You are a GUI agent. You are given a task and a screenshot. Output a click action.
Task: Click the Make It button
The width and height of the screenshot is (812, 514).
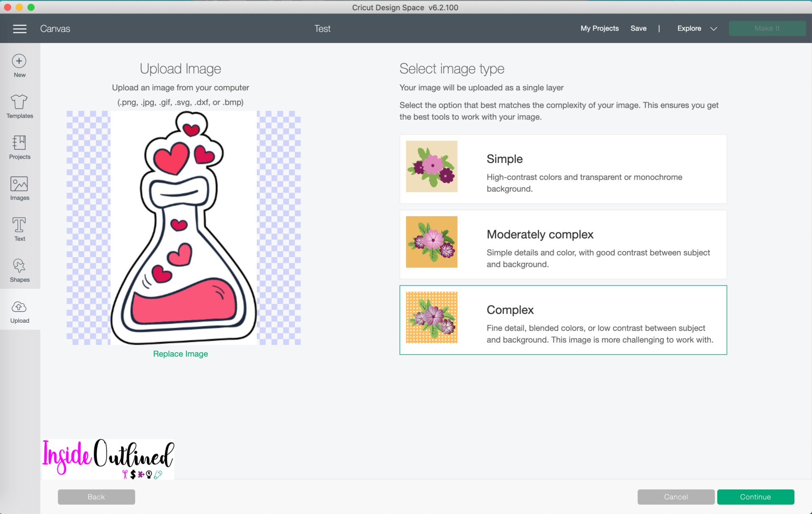[767, 28]
